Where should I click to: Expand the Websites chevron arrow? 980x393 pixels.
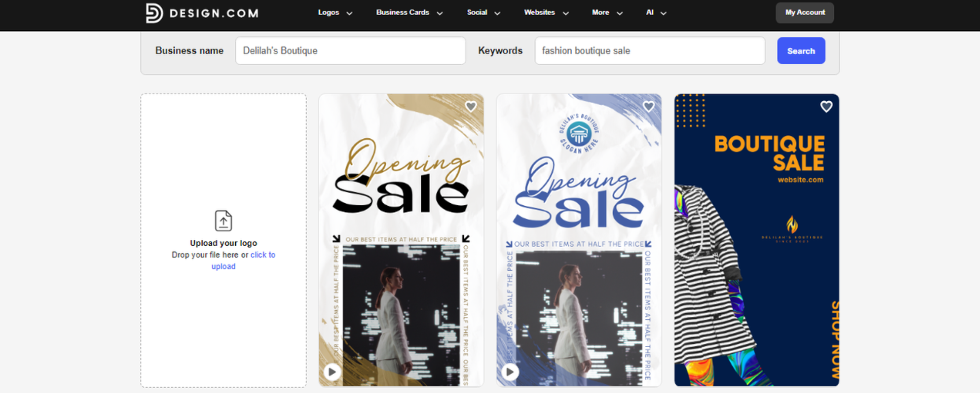coord(566,13)
